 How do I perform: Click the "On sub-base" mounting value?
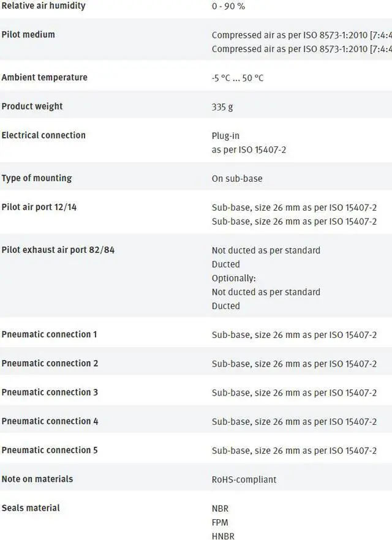point(237,179)
